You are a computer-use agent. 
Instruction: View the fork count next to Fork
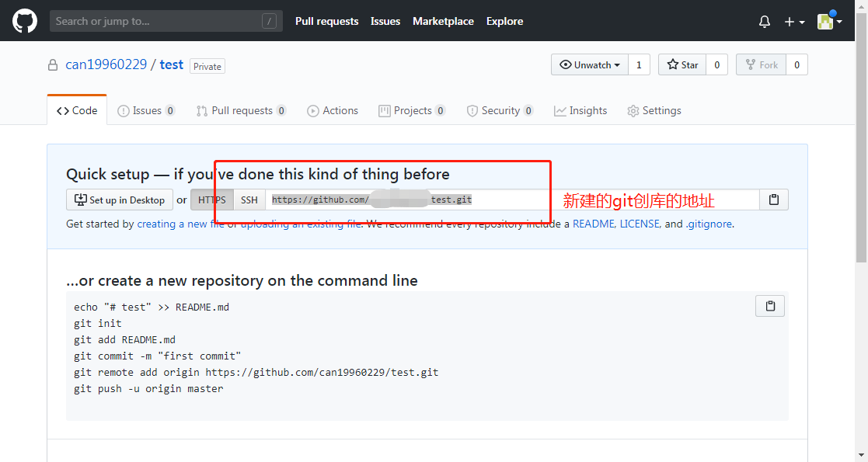pyautogui.click(x=797, y=64)
